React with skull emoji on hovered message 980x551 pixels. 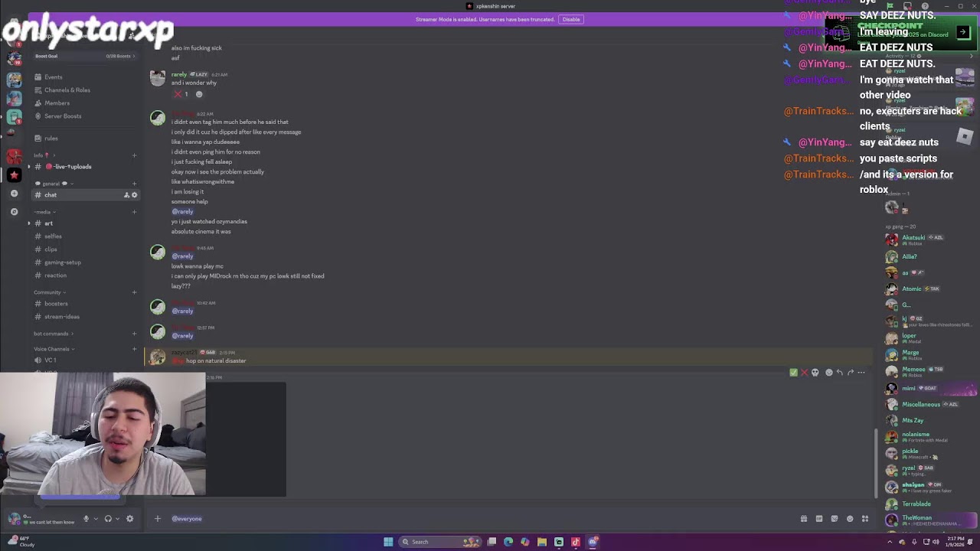pyautogui.click(x=815, y=373)
